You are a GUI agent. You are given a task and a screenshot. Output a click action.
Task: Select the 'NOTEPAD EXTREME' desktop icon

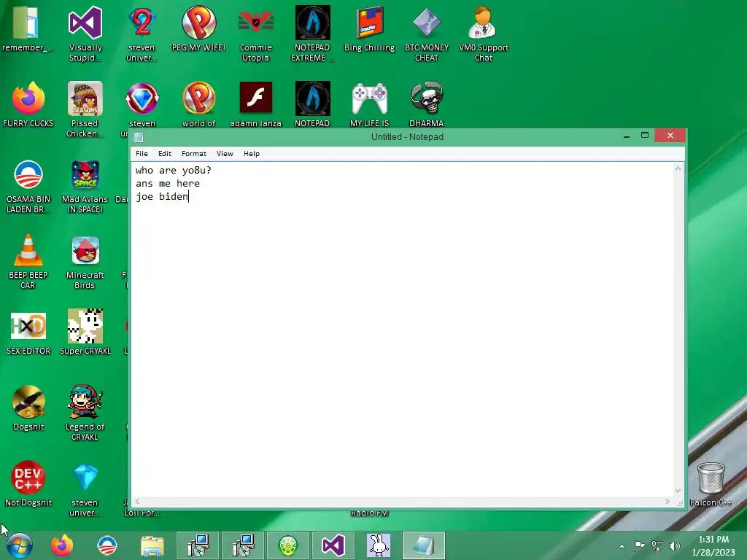click(x=312, y=34)
